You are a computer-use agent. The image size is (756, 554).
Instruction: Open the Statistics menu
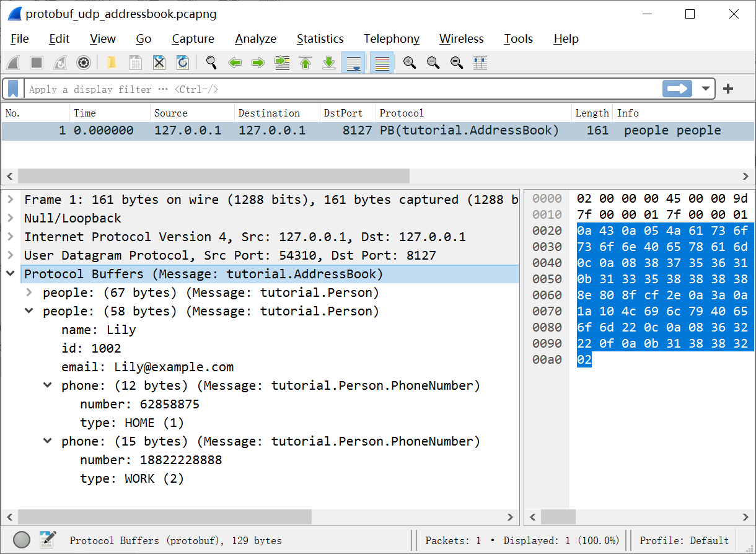[x=320, y=38]
